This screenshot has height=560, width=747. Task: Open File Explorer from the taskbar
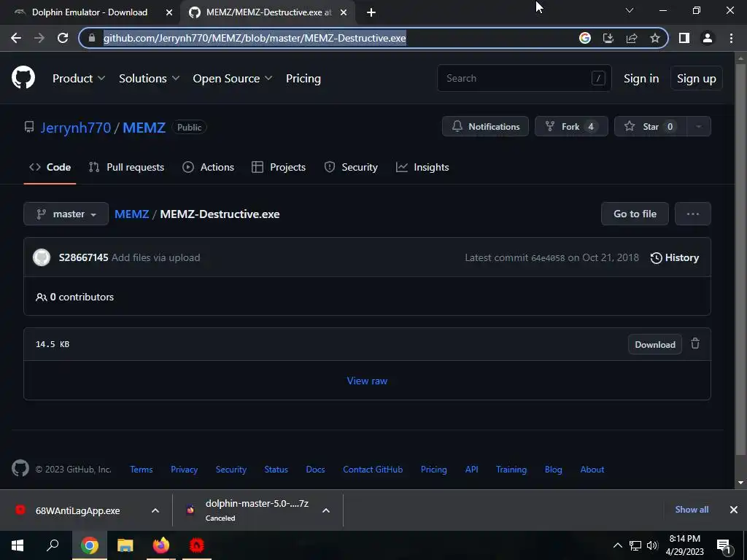(125, 545)
